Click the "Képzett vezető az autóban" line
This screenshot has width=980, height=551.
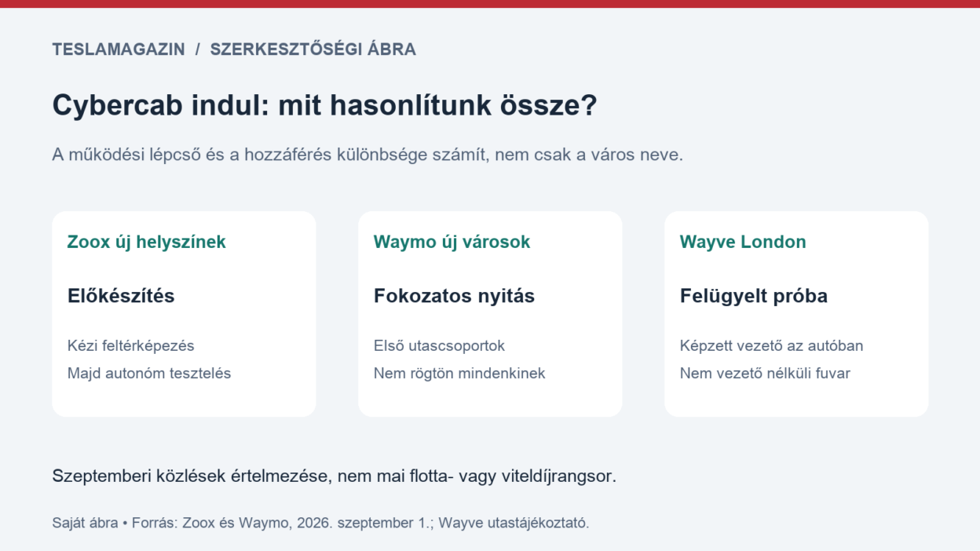(771, 345)
